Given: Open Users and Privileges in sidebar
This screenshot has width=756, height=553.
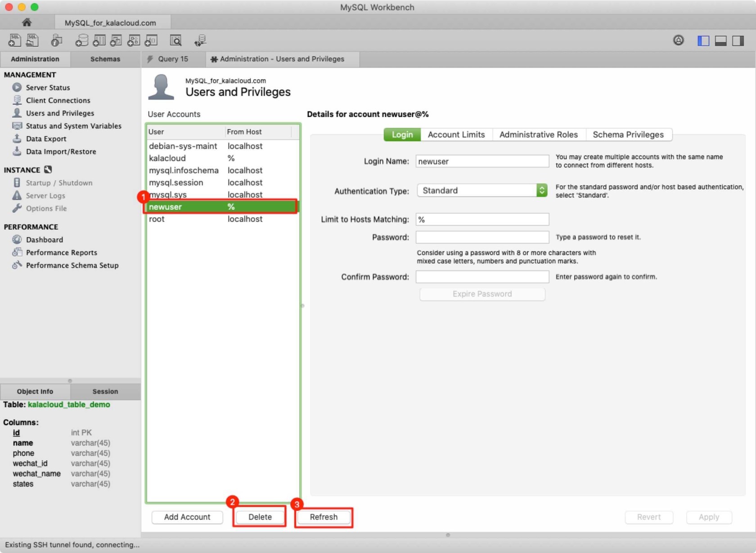Looking at the screenshot, I should [60, 113].
